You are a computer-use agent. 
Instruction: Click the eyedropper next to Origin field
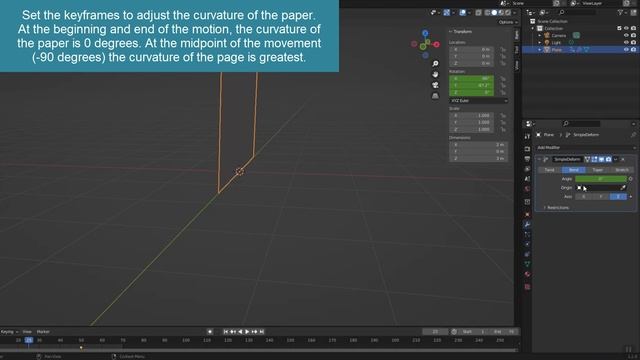623,188
